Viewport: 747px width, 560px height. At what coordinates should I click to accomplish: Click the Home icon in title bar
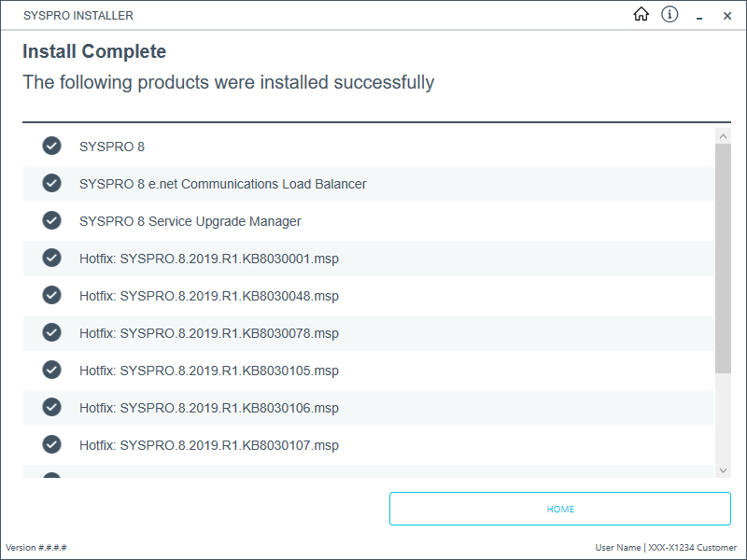(641, 15)
